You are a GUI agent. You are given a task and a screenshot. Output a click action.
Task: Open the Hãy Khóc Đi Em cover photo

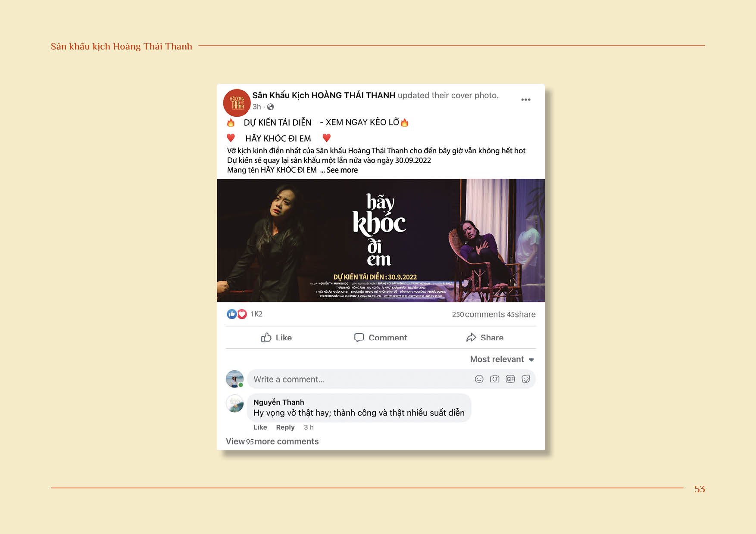pyautogui.click(x=381, y=240)
